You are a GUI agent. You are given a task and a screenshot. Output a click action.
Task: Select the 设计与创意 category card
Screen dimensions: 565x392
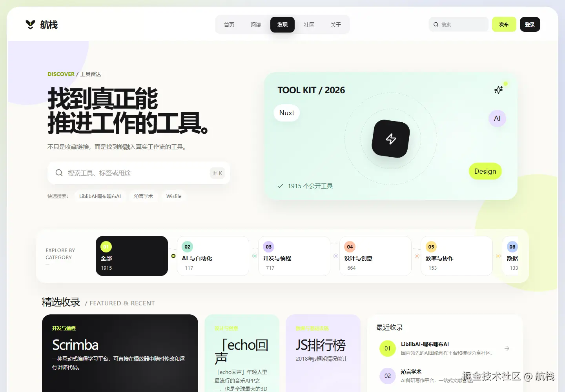tap(375, 256)
